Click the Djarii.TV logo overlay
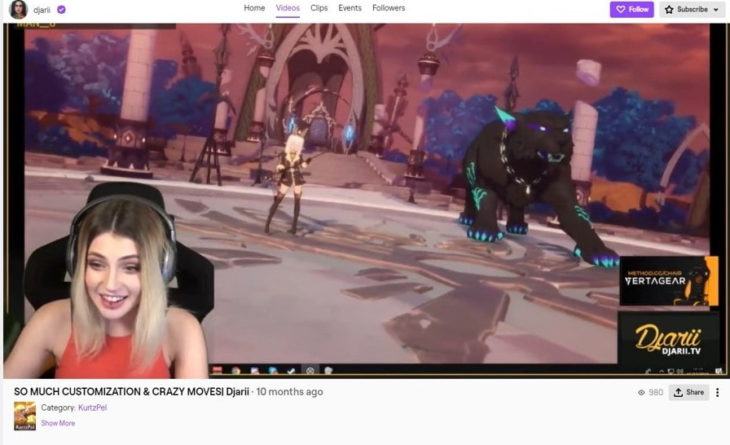Image resolution: width=730 pixels, height=445 pixels. [x=668, y=341]
